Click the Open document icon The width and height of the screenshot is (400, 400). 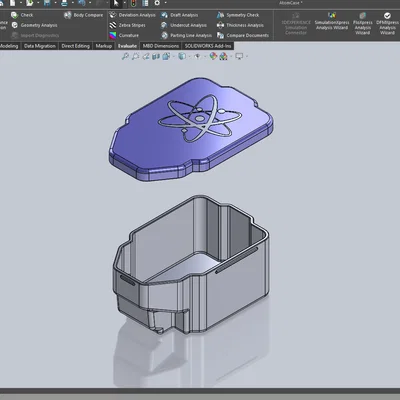30,3
